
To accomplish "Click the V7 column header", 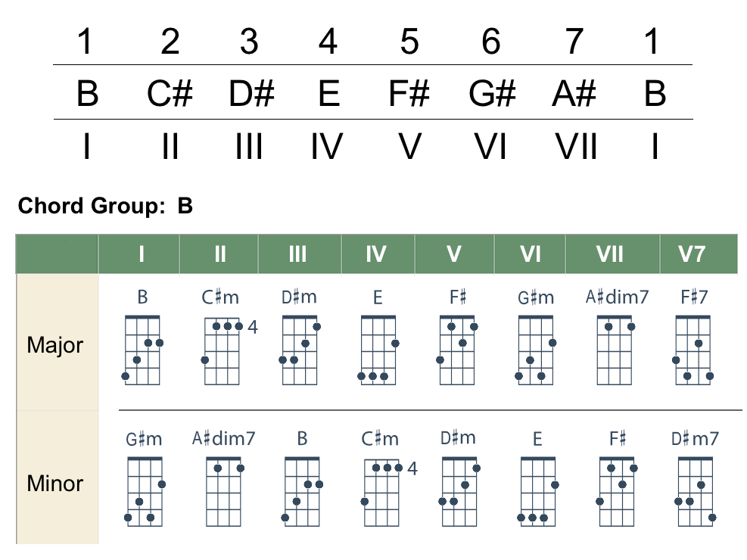I will pos(693,254).
